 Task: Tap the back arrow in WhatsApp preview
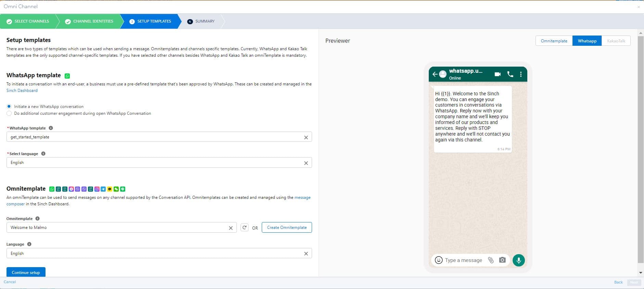point(435,74)
